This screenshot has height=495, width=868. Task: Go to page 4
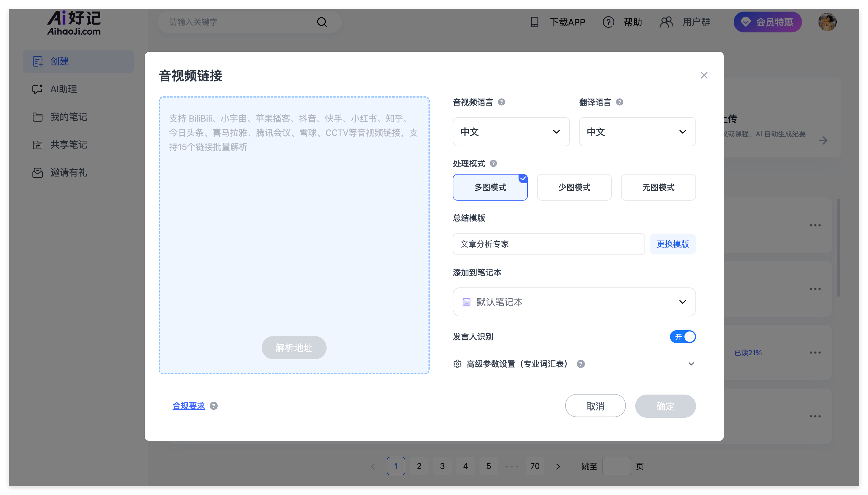click(465, 466)
